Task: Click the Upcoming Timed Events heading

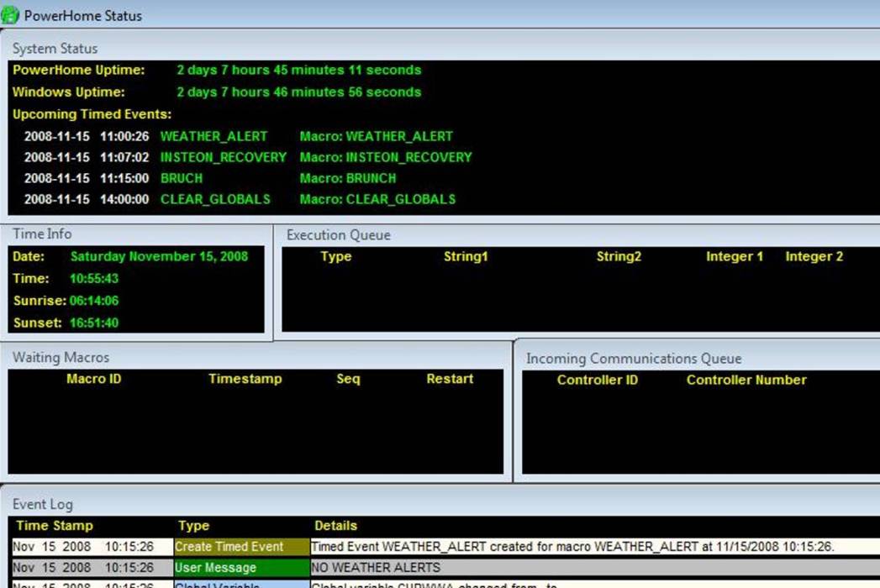Action: 92,114
